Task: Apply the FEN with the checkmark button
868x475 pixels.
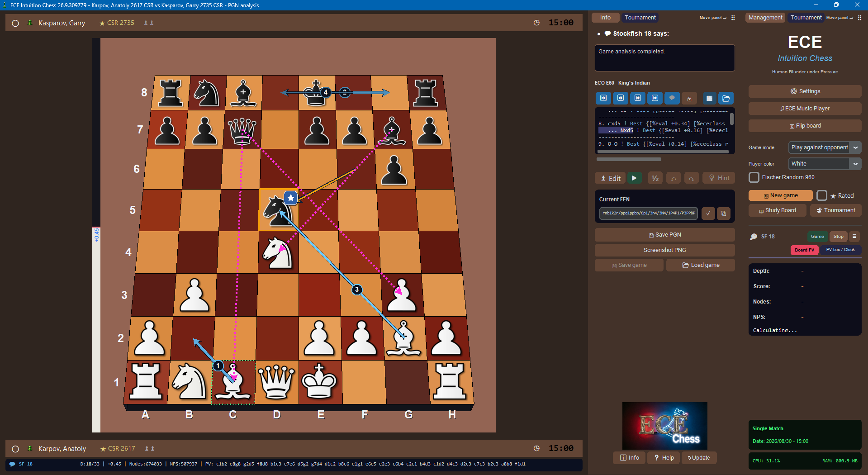Action: 708,213
